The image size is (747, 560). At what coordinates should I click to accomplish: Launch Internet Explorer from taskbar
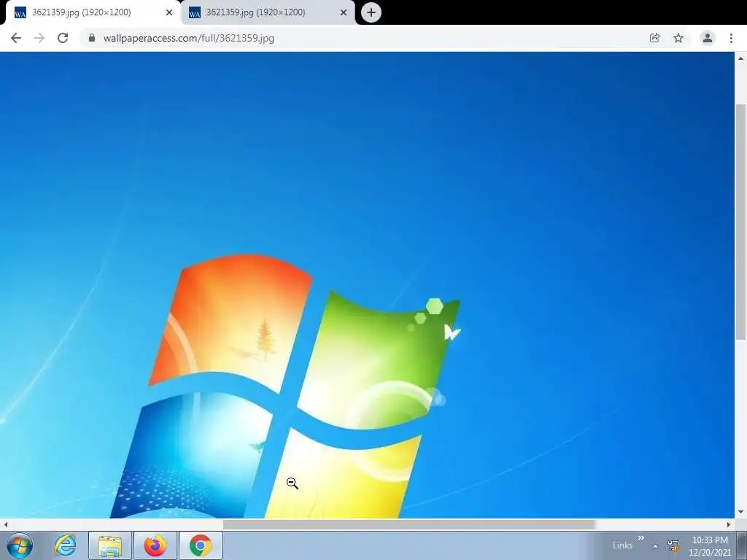click(65, 545)
